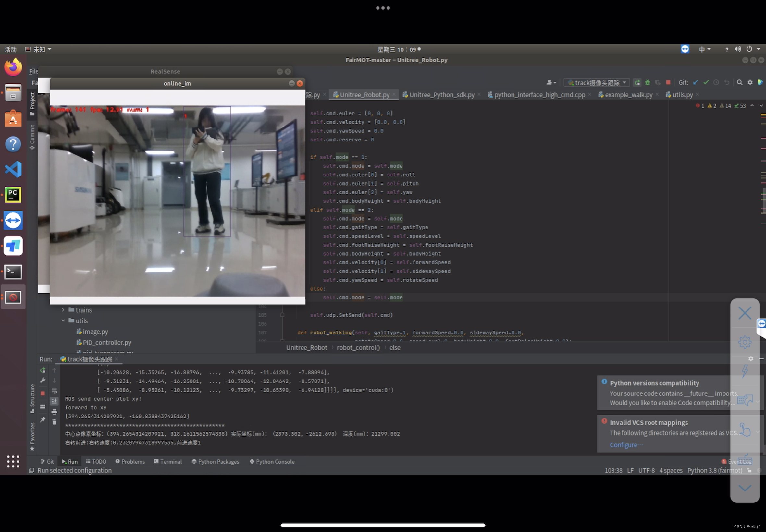Image resolution: width=766 pixels, height=532 pixels.
Task: Open Search Everywhere magnifier icon
Action: pyautogui.click(x=739, y=83)
